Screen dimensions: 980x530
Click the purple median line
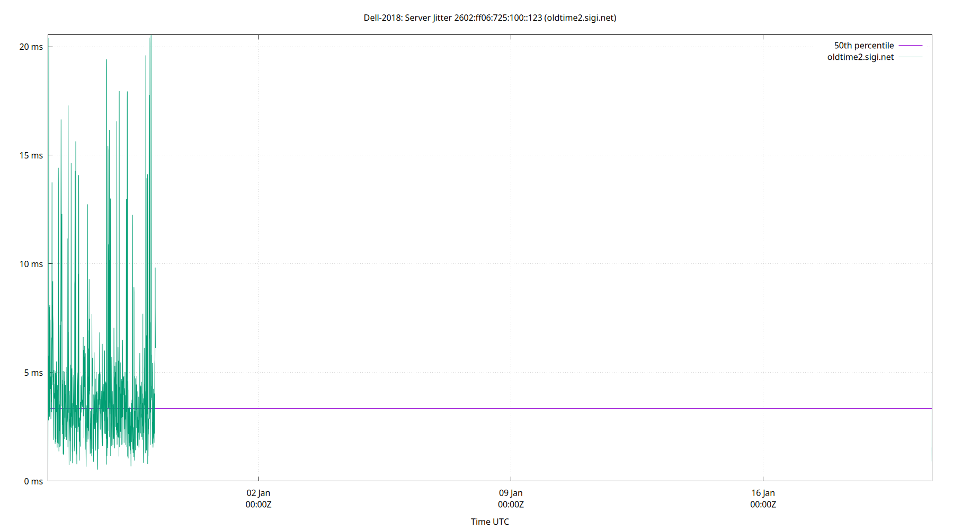click(x=477, y=408)
